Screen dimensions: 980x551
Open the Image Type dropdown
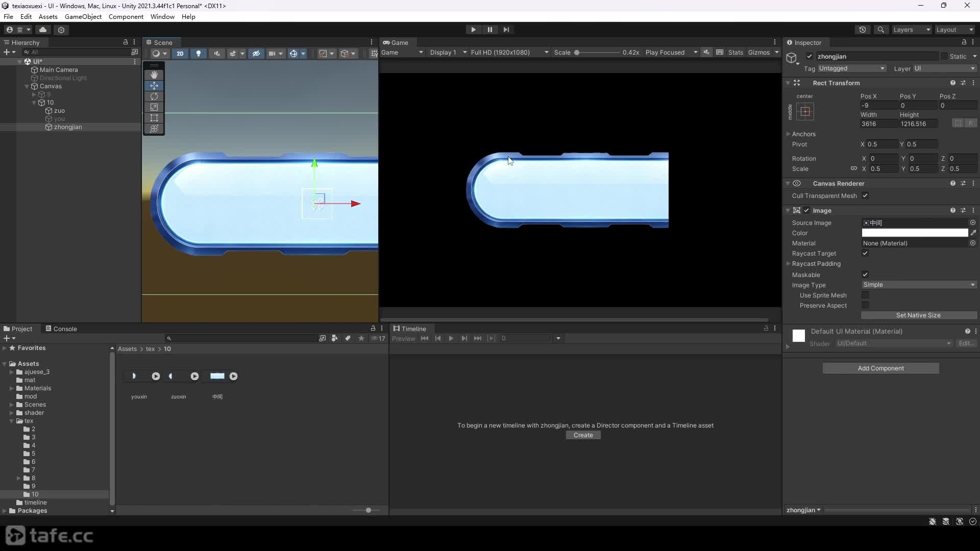click(919, 285)
